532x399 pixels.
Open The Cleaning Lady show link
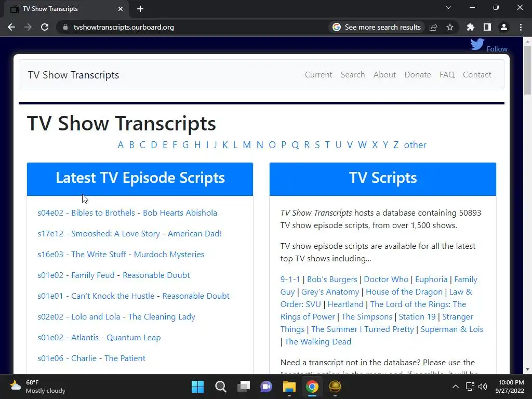coord(162,316)
